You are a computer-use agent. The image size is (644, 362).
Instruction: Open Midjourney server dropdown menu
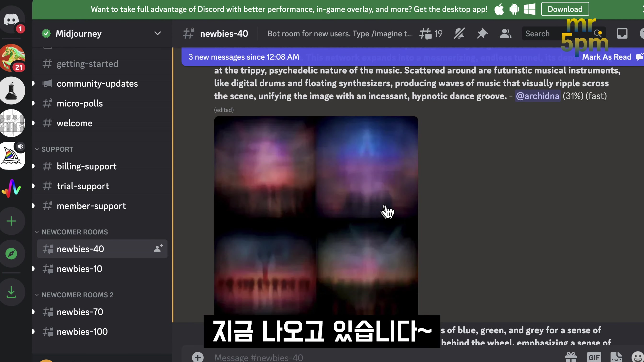point(157,34)
